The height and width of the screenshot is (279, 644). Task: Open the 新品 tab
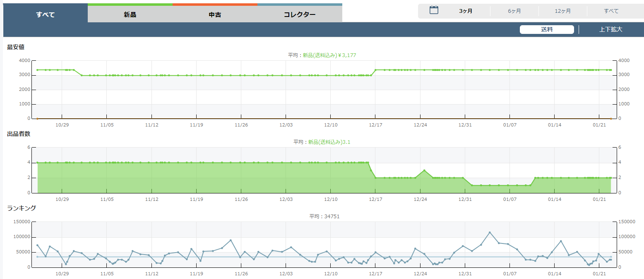click(x=130, y=14)
